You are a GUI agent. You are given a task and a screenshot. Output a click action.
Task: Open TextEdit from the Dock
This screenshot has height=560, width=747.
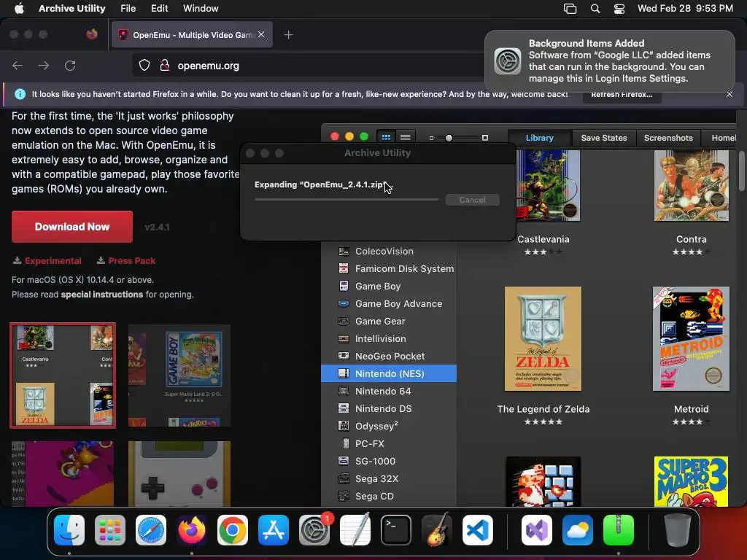click(x=355, y=530)
